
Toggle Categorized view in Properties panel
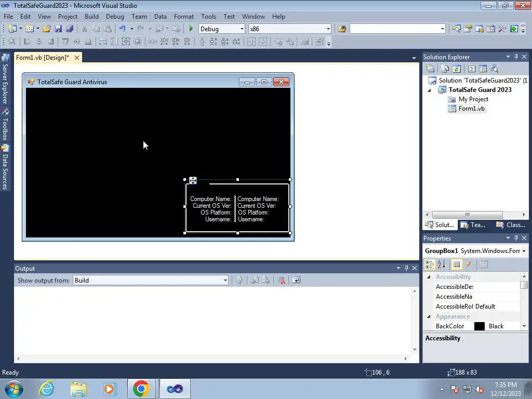[x=430, y=264]
